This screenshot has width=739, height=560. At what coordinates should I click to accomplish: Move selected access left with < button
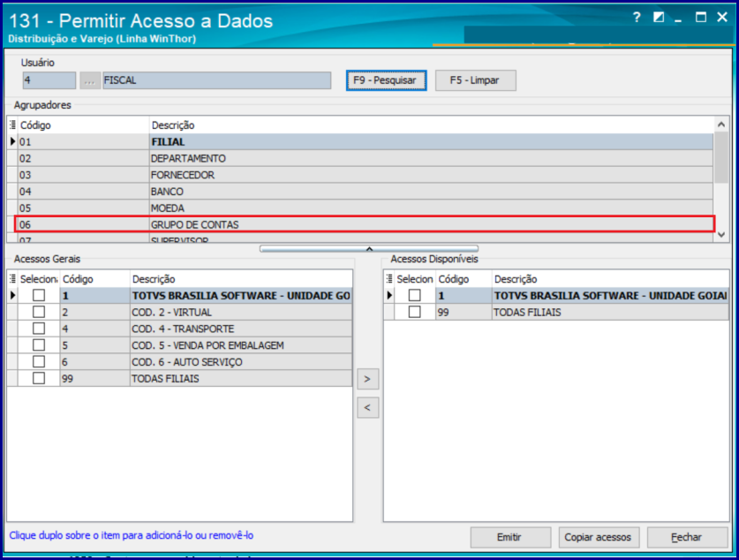(x=367, y=408)
